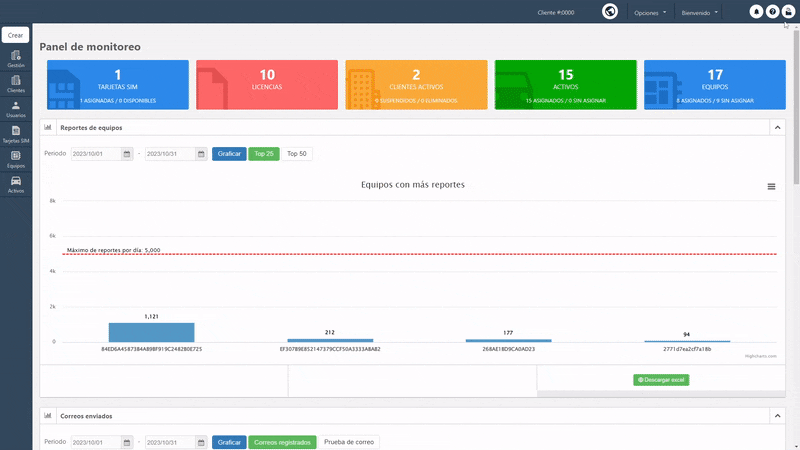Viewport: 800px width, 450px height.
Task: Collapse the Correos enviados panel
Action: (778, 416)
